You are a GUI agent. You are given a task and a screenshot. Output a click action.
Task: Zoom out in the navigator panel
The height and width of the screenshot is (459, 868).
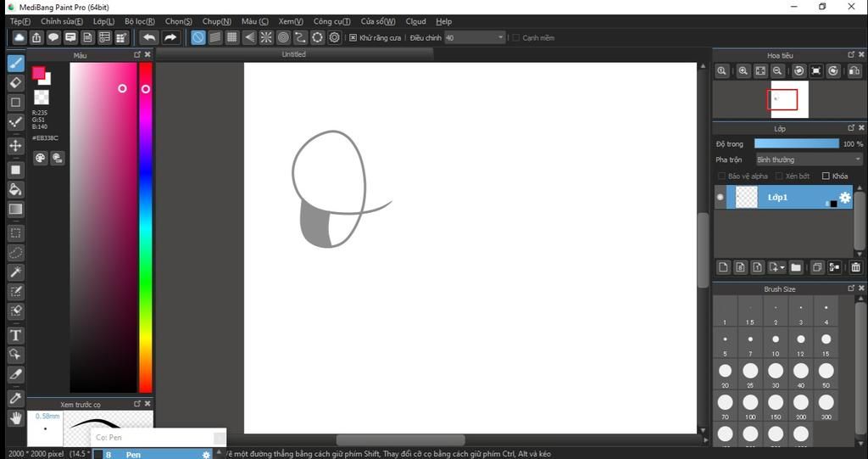(x=778, y=71)
